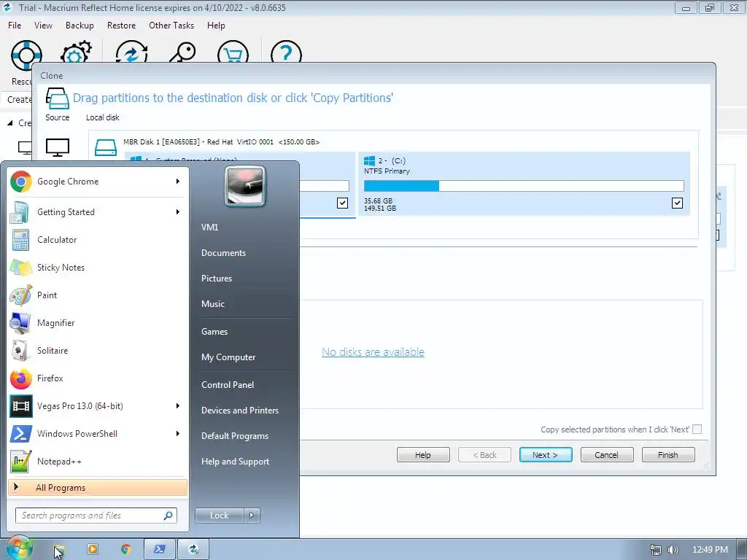Open Control Panel from Start menu
This screenshot has width=747, height=560.
[228, 385]
